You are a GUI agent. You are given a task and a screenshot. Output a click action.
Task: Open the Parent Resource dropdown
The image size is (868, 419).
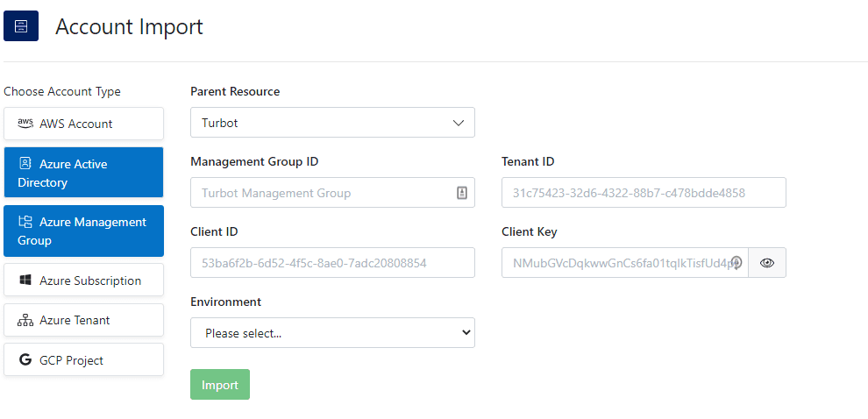(x=332, y=123)
